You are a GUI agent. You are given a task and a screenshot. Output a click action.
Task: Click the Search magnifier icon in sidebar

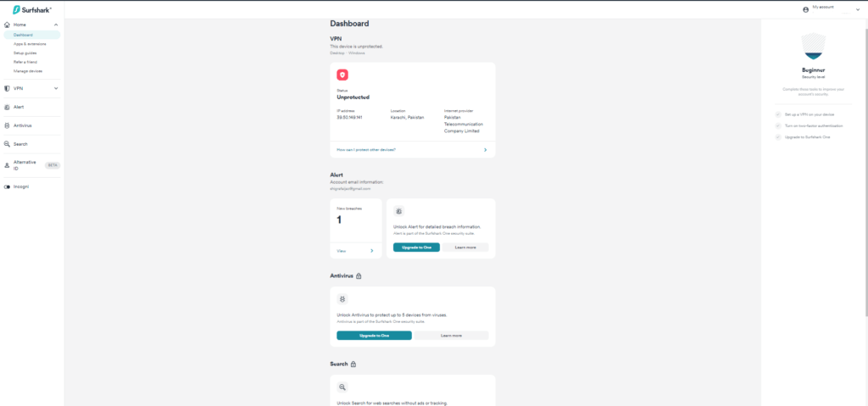(x=7, y=144)
